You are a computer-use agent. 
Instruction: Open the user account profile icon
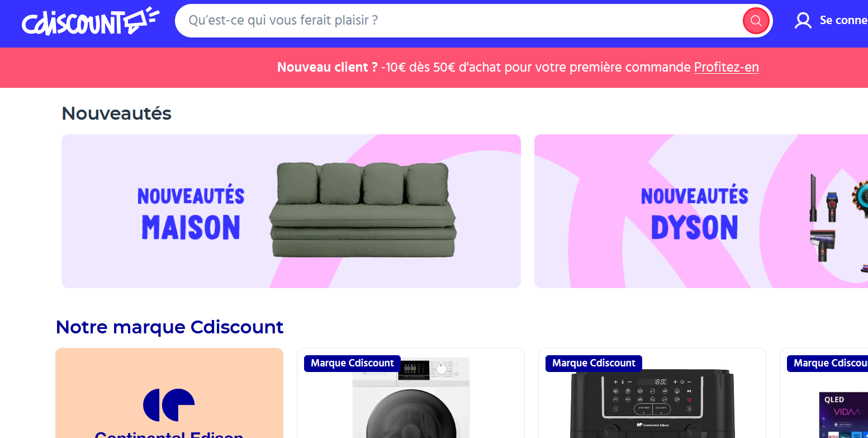point(803,21)
